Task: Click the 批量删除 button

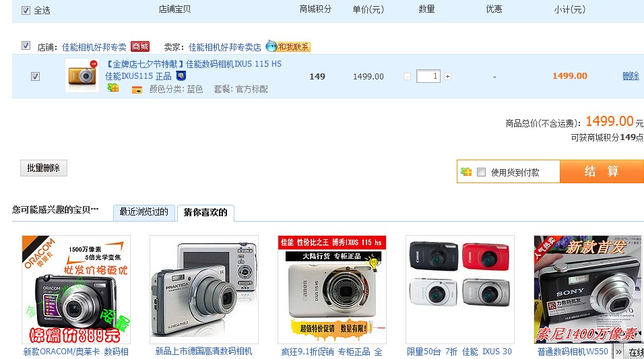Action: coord(44,168)
